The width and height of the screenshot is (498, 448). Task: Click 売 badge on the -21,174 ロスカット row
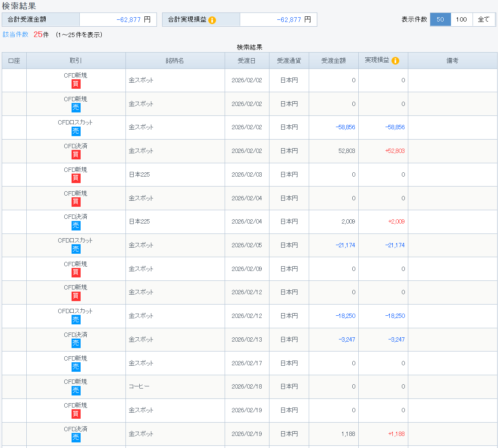(76, 249)
